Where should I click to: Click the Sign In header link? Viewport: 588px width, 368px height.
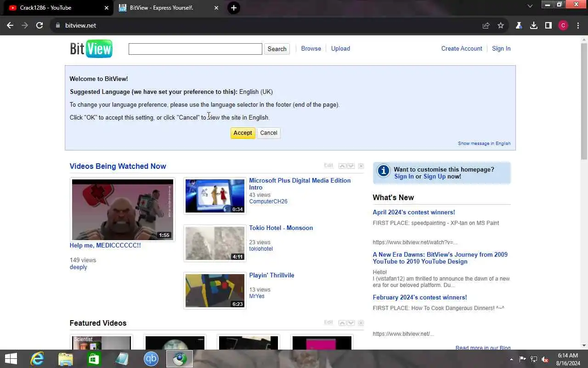point(501,48)
